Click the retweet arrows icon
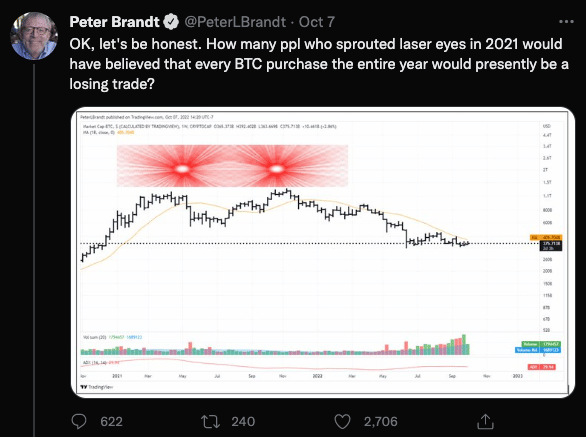Viewport: 586px width, 437px height. 212,421
